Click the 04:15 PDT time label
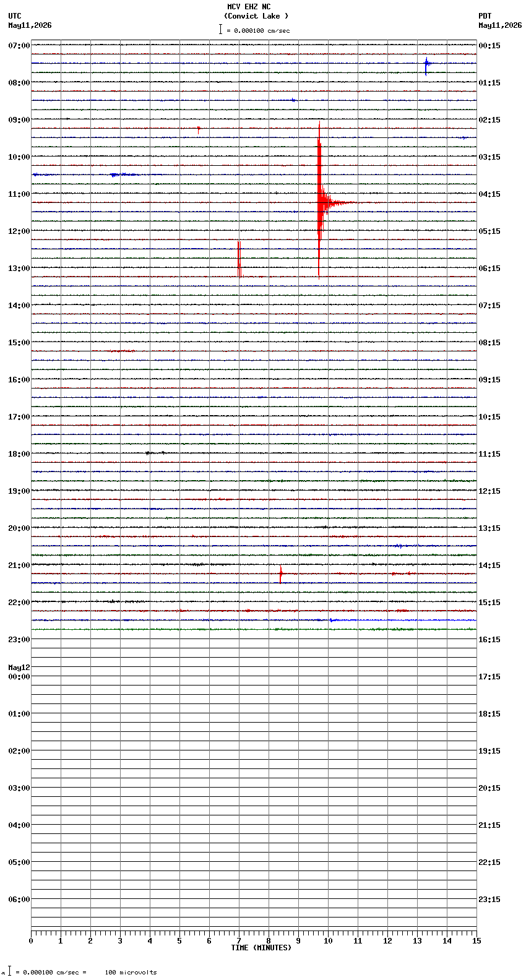The width and height of the screenshot is (526, 980). click(x=489, y=194)
